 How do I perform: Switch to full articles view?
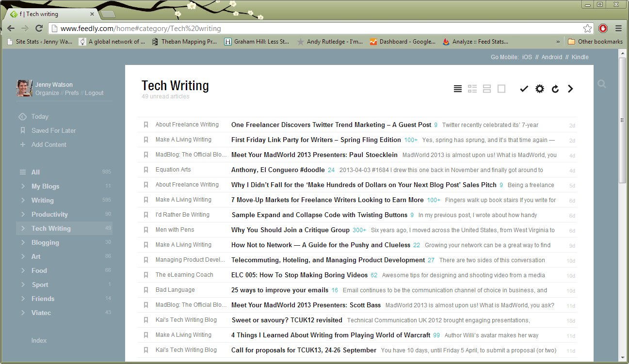[x=501, y=89]
